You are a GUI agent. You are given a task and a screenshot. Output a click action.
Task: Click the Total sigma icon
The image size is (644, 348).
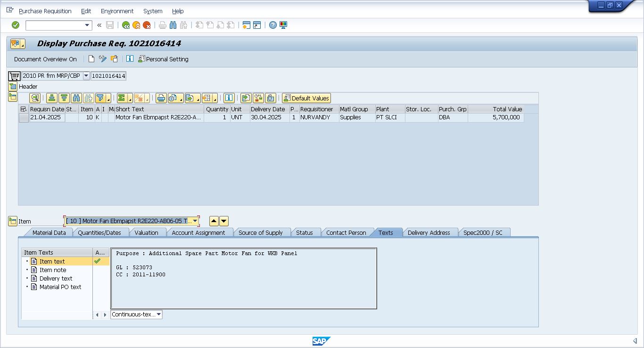coord(122,98)
